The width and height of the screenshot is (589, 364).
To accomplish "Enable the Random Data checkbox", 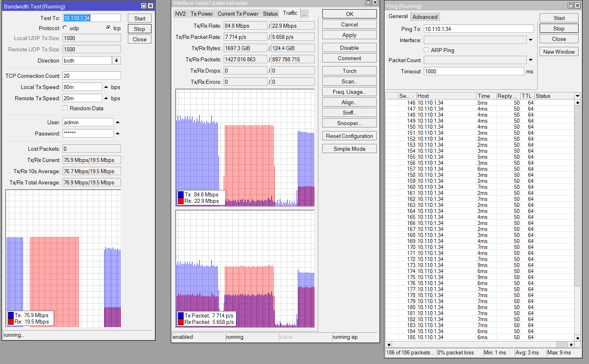I will pos(65,108).
